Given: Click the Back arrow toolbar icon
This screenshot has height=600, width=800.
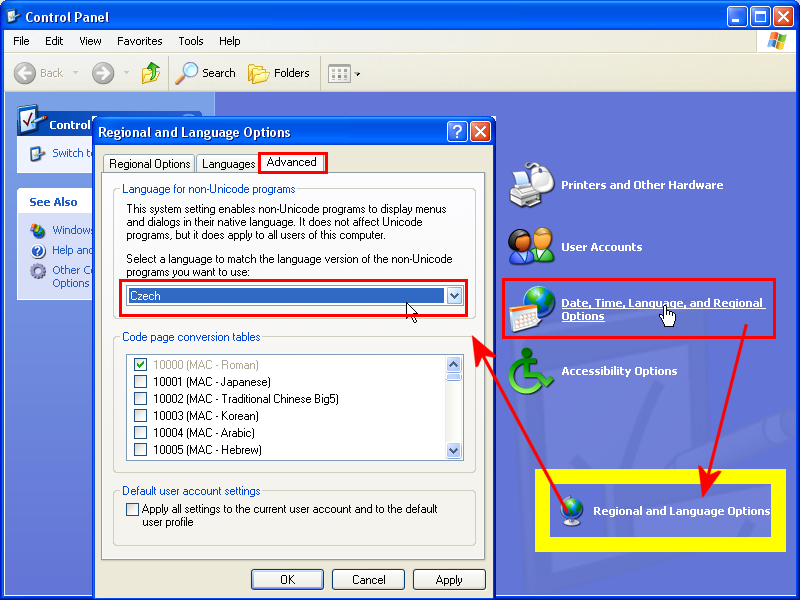Looking at the screenshot, I should click(x=24, y=73).
